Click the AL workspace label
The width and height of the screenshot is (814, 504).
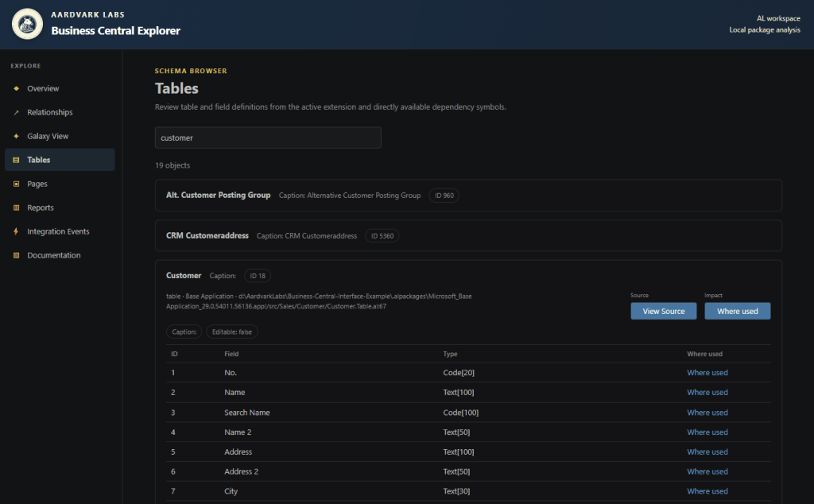(778, 18)
